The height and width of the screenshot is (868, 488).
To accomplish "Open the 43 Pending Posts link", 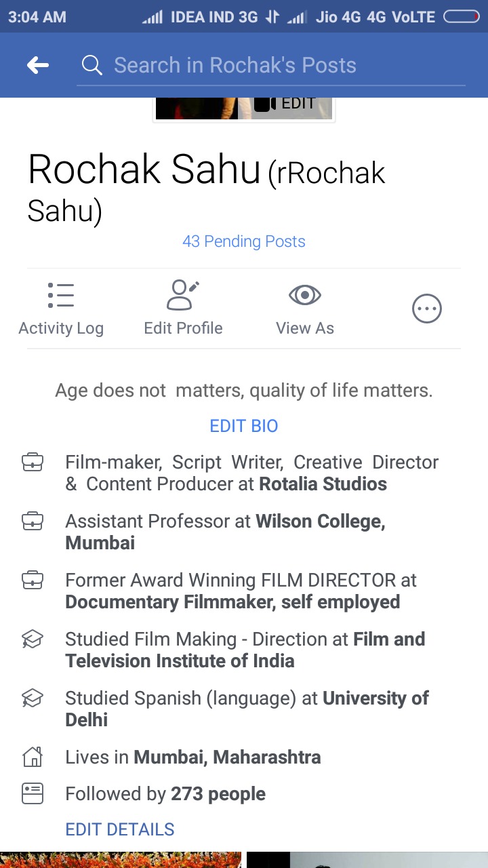I will pyautogui.click(x=244, y=241).
